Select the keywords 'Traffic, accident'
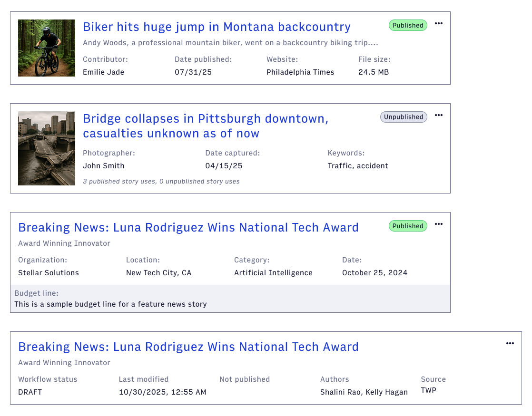Image resolution: width=532 pixels, height=416 pixels. (x=358, y=166)
